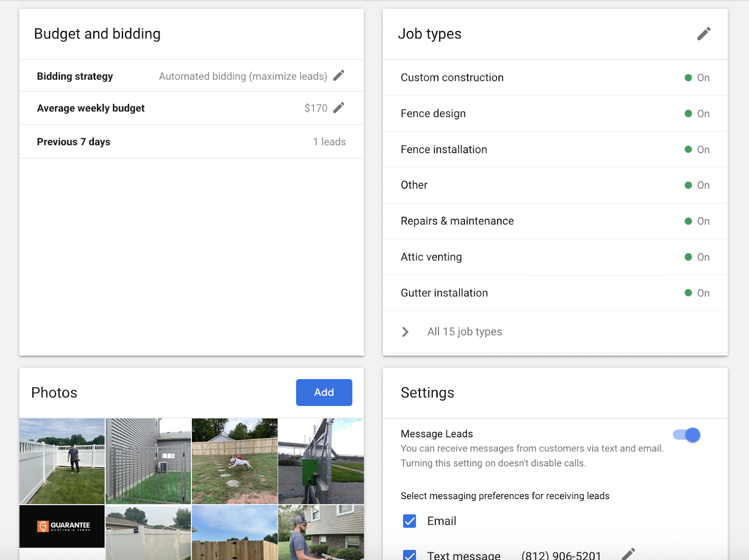Click the Settings section heading
The width and height of the screenshot is (749, 560).
(427, 393)
